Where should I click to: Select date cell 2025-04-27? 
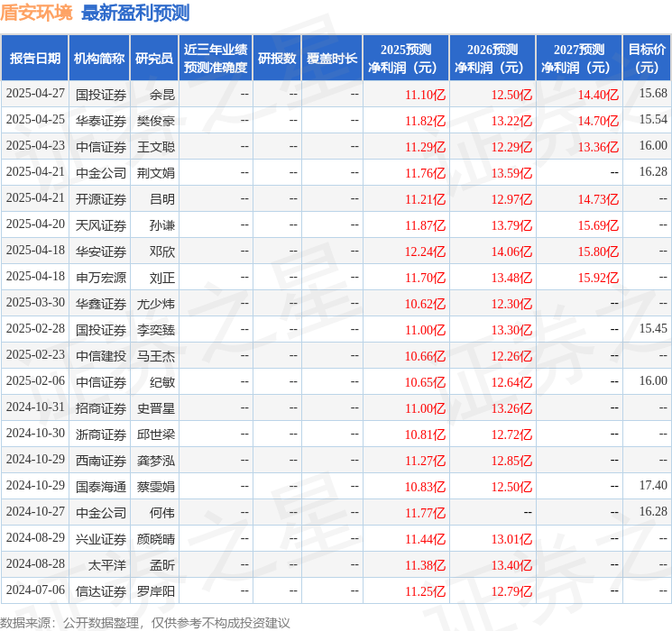coord(35,94)
